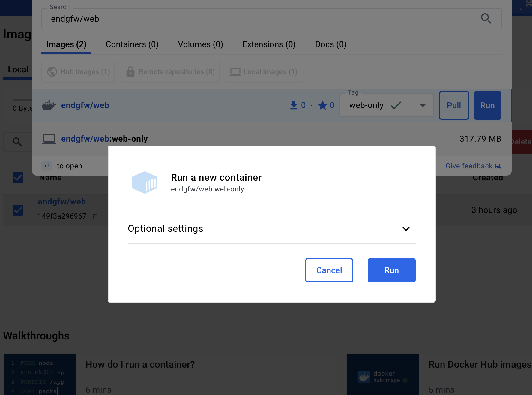The image size is (532, 395).
Task: Switch to the Extensions (0) tab
Action: pyautogui.click(x=269, y=44)
